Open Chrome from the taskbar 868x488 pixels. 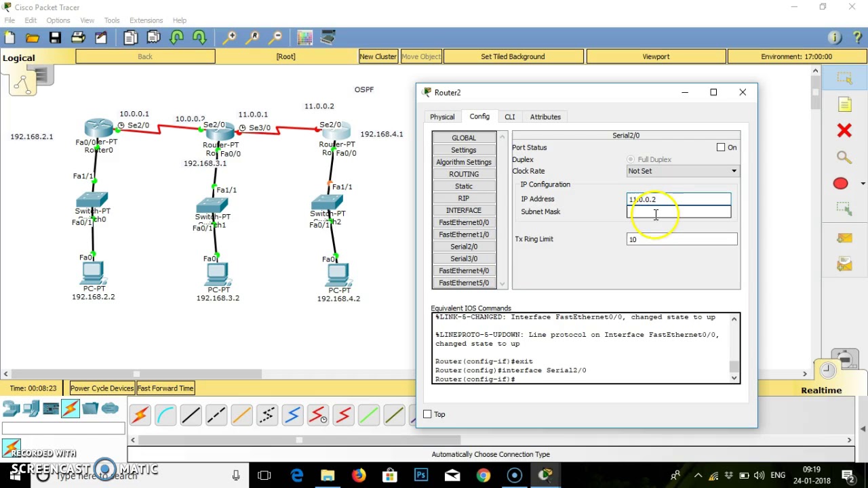[483, 476]
